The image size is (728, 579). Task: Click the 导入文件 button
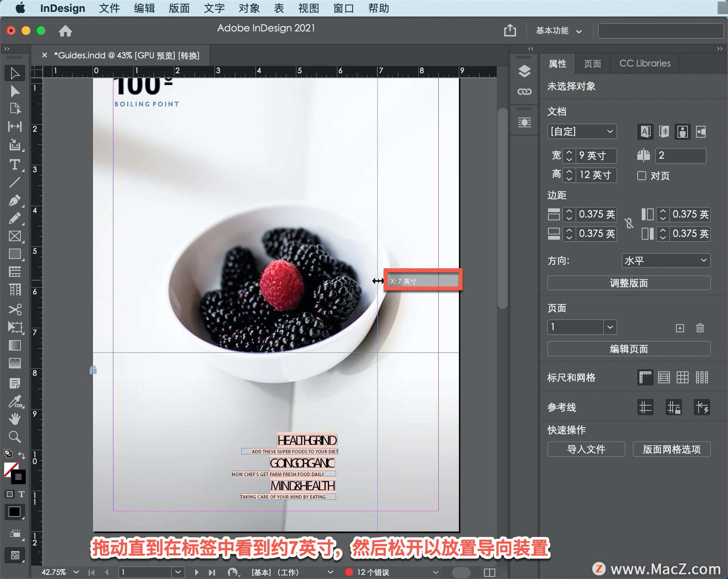point(586,449)
